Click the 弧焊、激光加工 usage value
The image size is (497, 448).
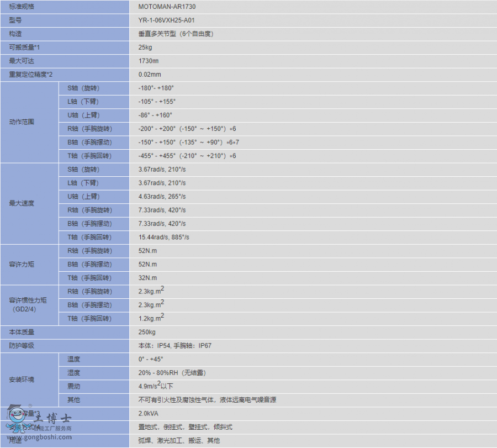[x=179, y=441]
